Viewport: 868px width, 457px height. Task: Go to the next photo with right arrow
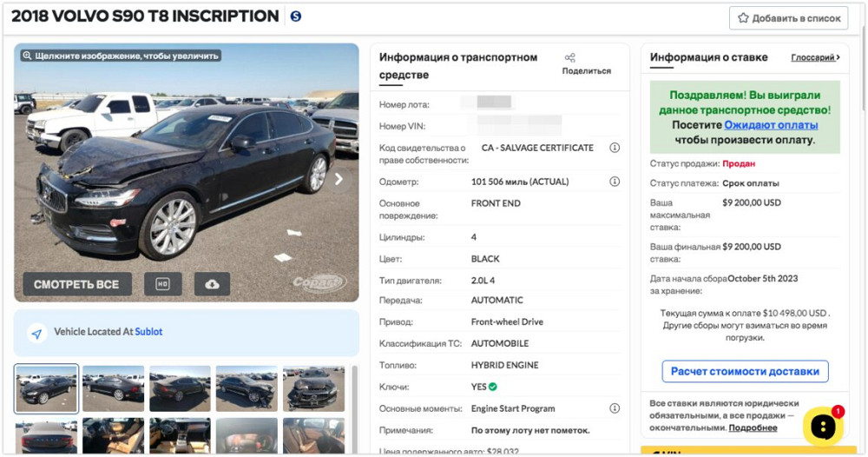coord(339,179)
